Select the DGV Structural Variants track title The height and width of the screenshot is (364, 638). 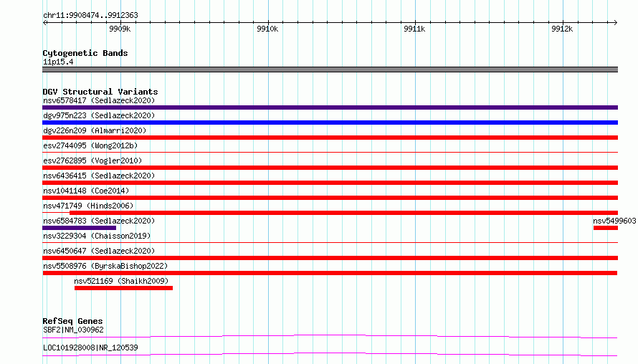tap(100, 92)
